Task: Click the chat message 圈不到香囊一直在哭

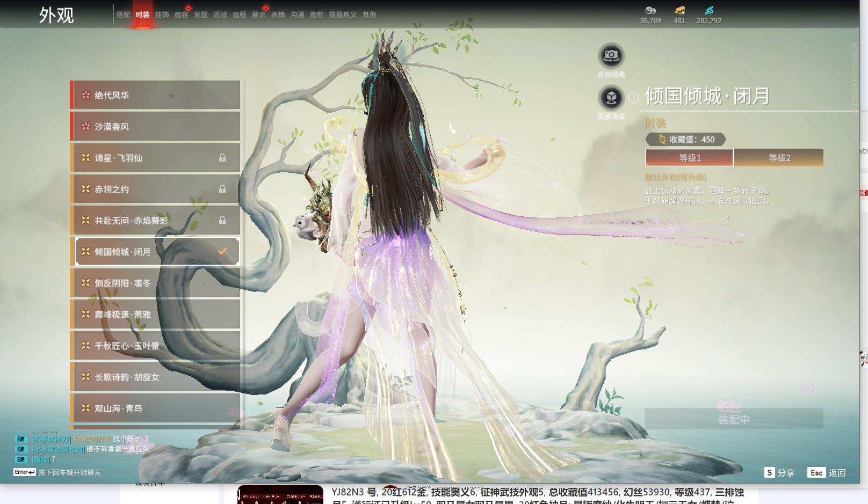Action: (118, 449)
